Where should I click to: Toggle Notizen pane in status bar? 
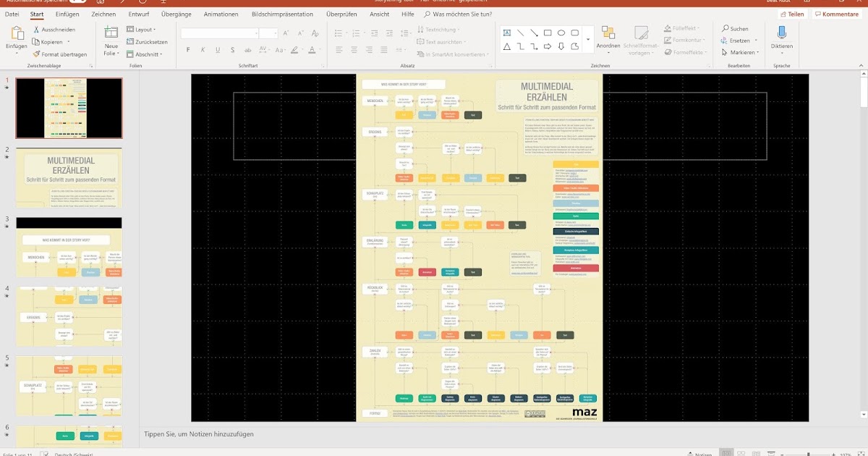pos(699,454)
